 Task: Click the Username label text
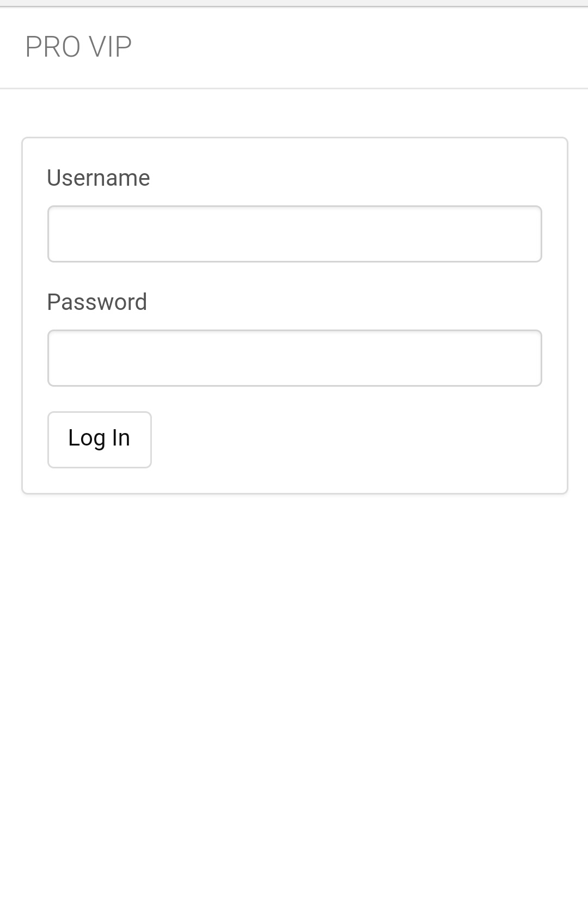(98, 178)
